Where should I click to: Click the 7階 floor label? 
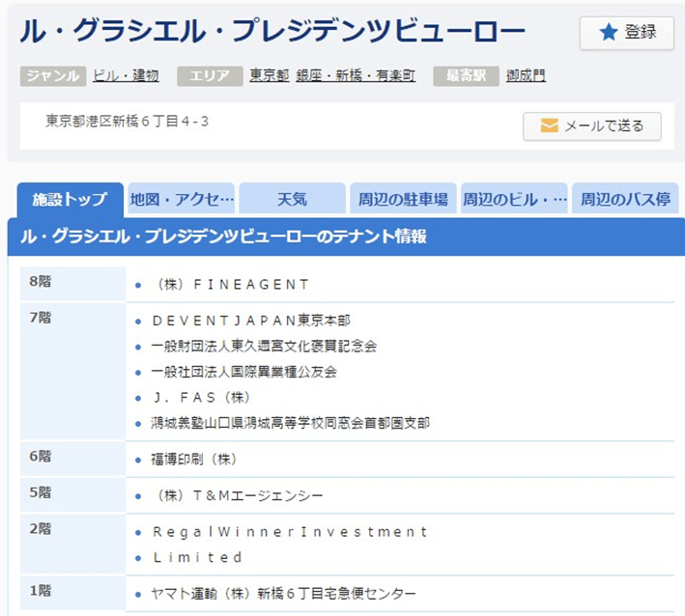(x=41, y=318)
